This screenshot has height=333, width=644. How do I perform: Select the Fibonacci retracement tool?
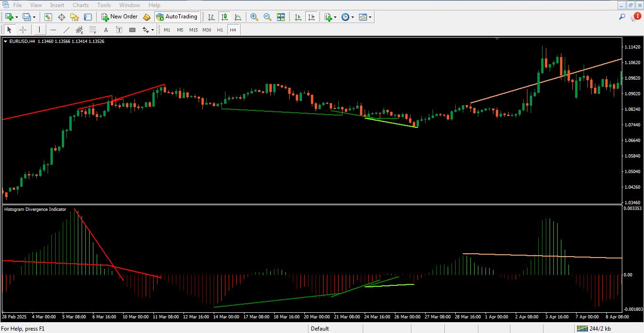point(93,30)
